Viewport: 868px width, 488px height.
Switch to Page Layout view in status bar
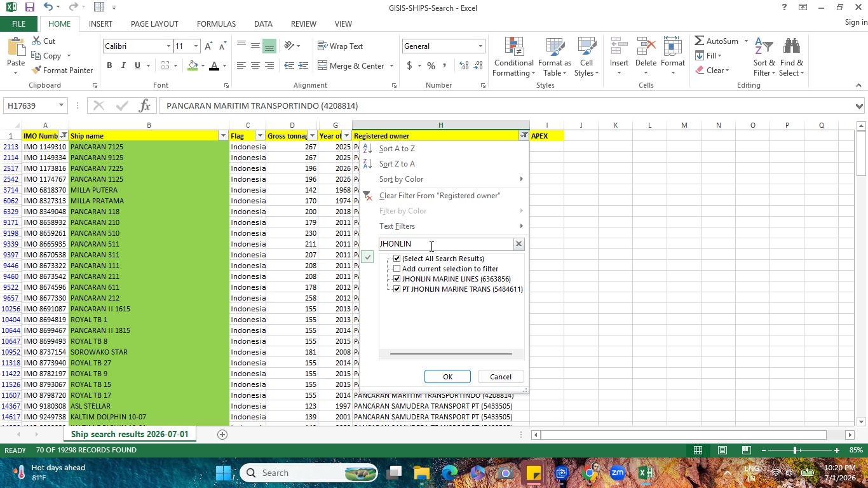[x=722, y=450]
